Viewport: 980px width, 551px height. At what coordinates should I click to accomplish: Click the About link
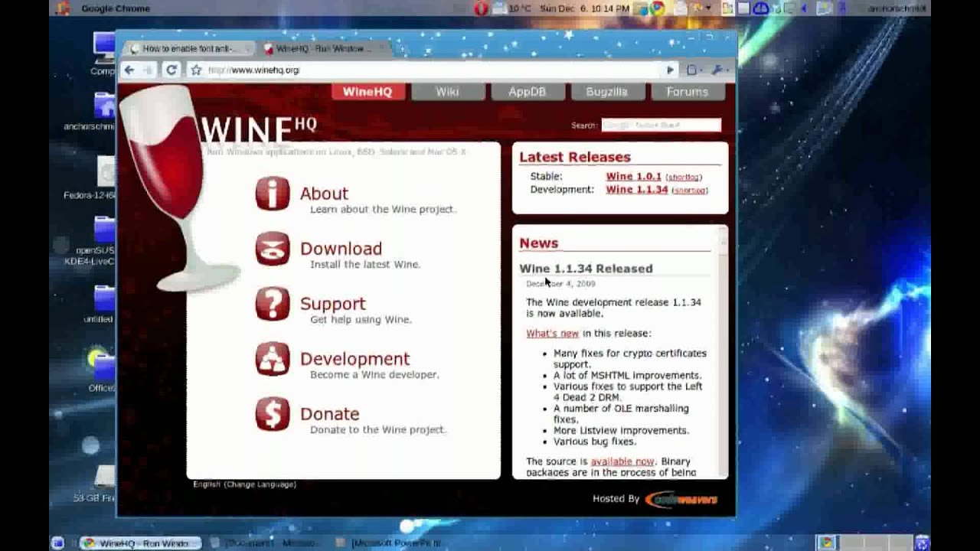(x=324, y=194)
